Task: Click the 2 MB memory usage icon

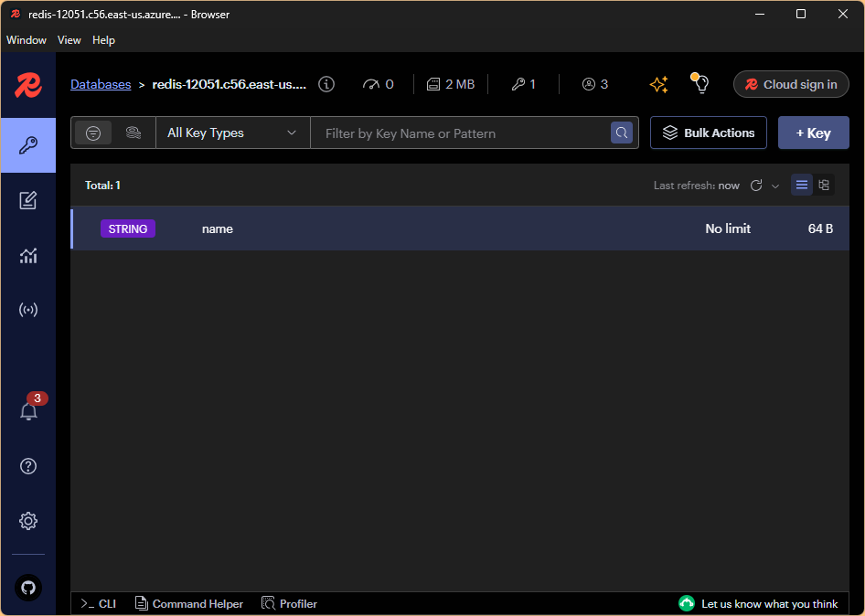Action: click(433, 84)
